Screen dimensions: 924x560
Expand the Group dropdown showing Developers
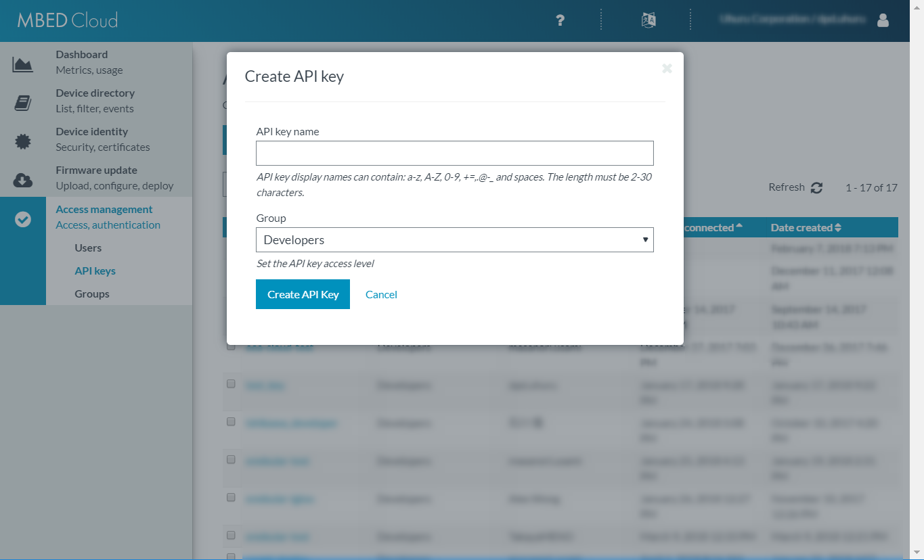tap(454, 240)
